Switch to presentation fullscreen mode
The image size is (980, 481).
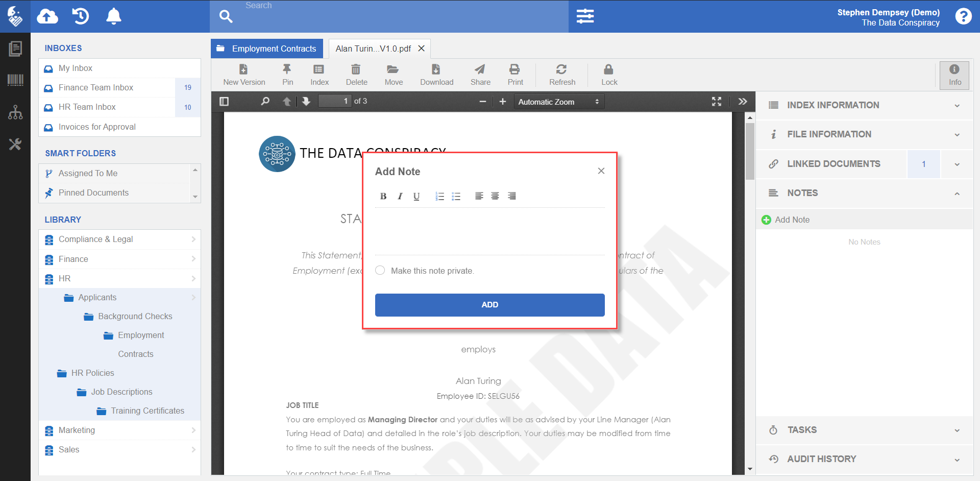pos(717,102)
